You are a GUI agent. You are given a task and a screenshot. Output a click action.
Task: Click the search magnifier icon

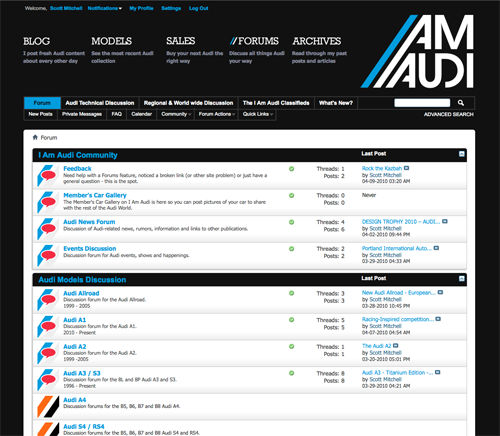[461, 103]
